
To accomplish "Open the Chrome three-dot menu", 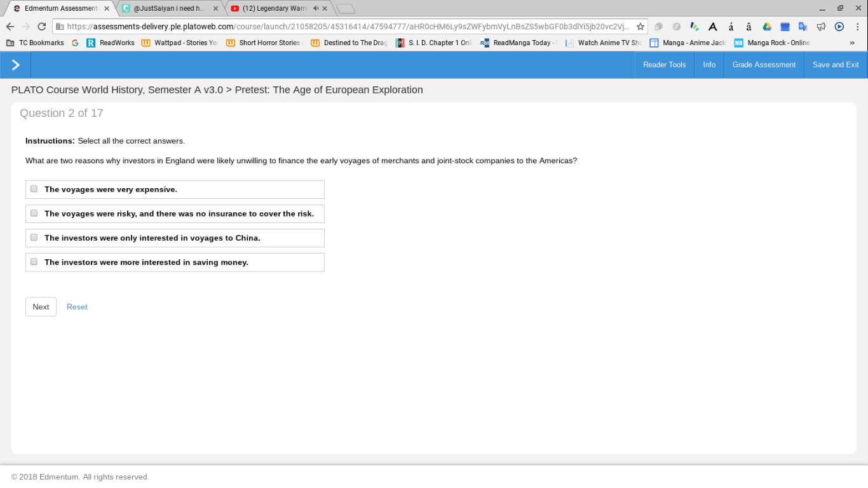I will tap(858, 27).
